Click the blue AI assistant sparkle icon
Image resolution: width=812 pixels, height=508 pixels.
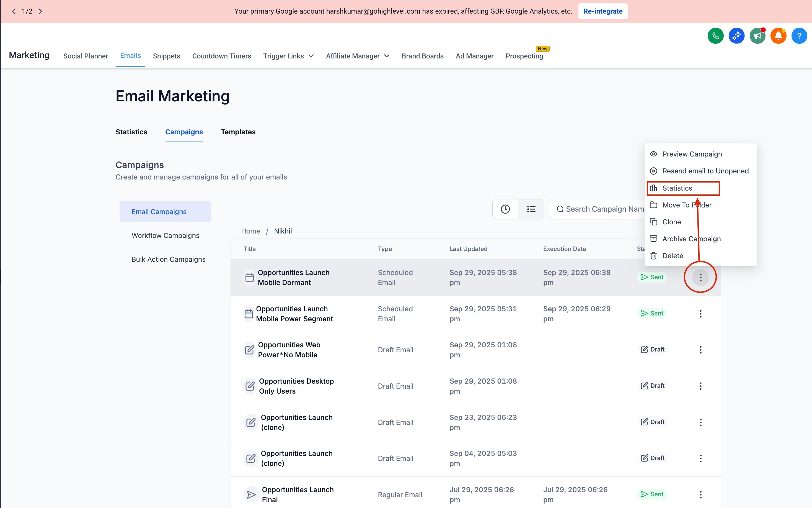click(736, 36)
